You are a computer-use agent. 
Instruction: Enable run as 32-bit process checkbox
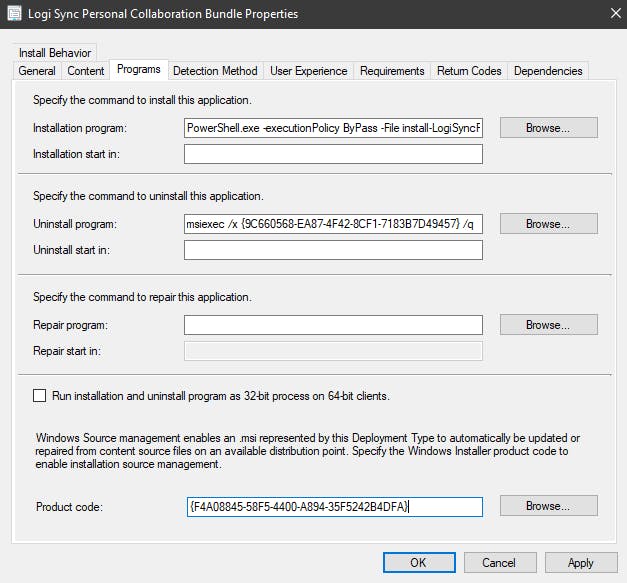[x=39, y=396]
